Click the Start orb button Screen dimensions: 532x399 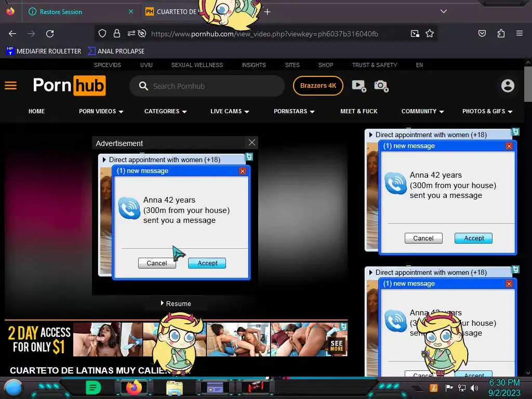tap(13, 389)
